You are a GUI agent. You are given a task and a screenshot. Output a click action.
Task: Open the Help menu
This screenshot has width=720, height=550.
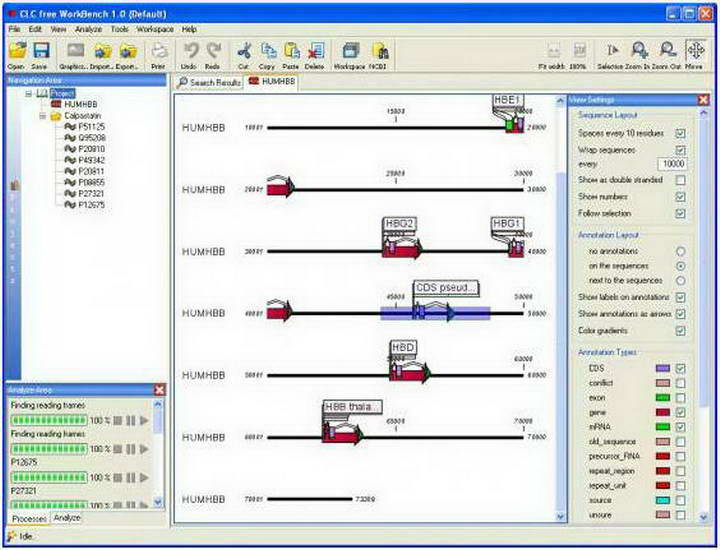pos(189,29)
